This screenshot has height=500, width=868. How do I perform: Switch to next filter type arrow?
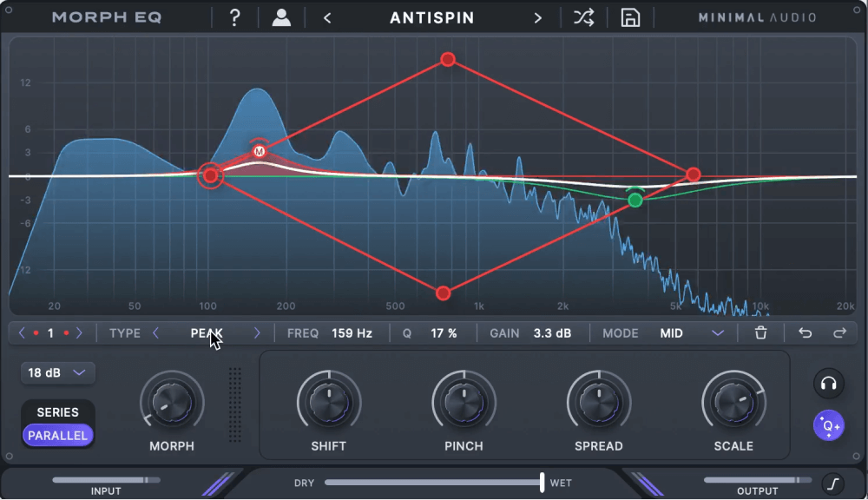tap(256, 332)
